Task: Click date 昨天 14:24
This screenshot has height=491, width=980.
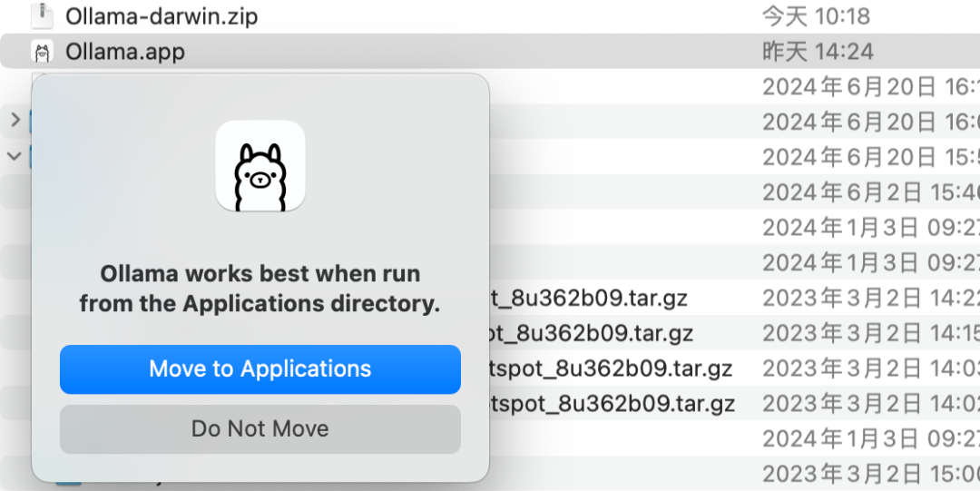Action: point(818,52)
